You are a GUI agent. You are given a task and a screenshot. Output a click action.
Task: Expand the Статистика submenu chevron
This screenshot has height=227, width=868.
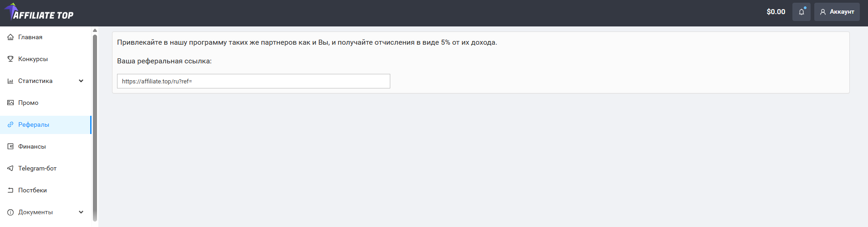81,81
